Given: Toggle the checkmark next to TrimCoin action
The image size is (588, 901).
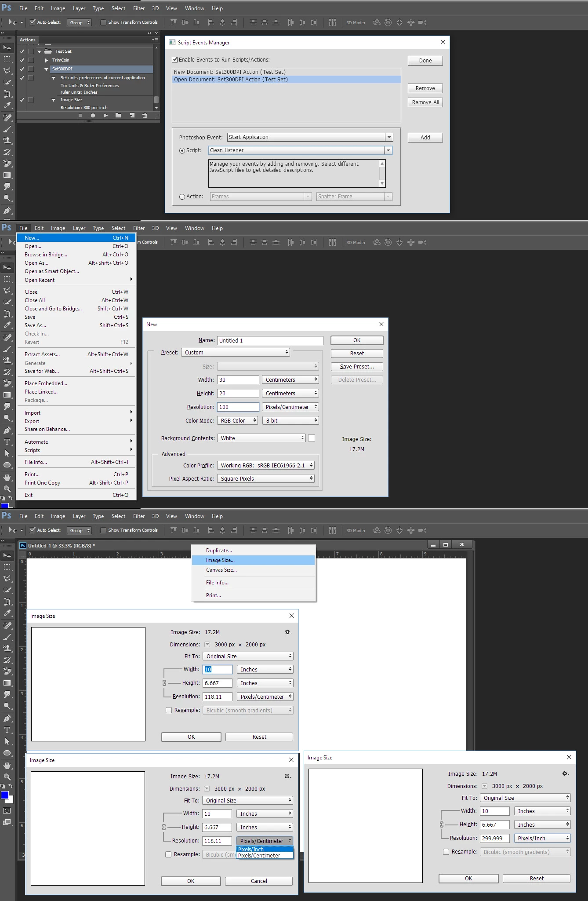Looking at the screenshot, I should 22,60.
